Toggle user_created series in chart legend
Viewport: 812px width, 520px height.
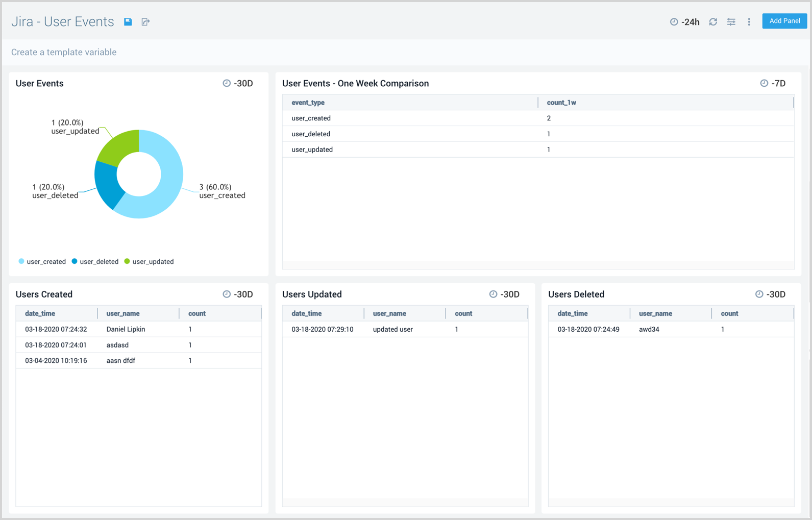pos(42,261)
